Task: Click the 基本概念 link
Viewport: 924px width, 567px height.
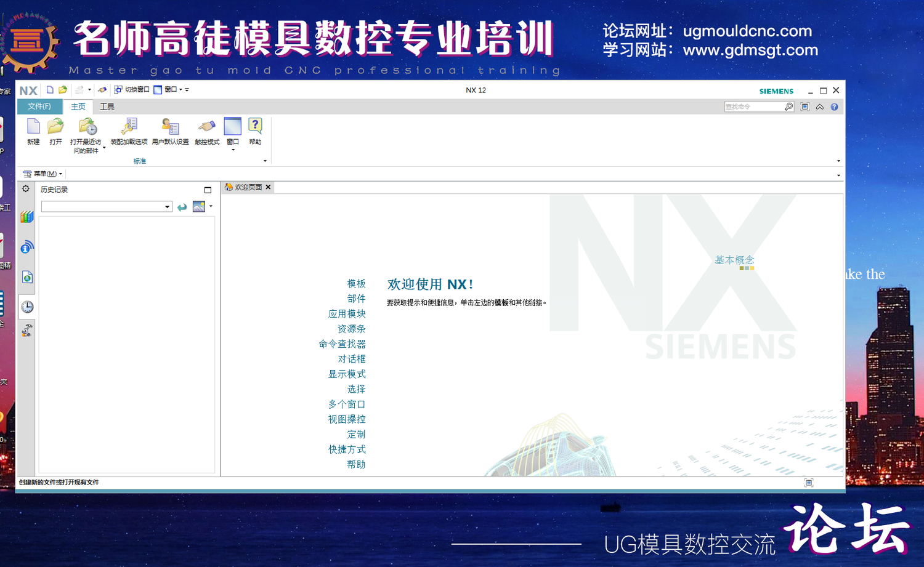Action: pyautogui.click(x=734, y=260)
